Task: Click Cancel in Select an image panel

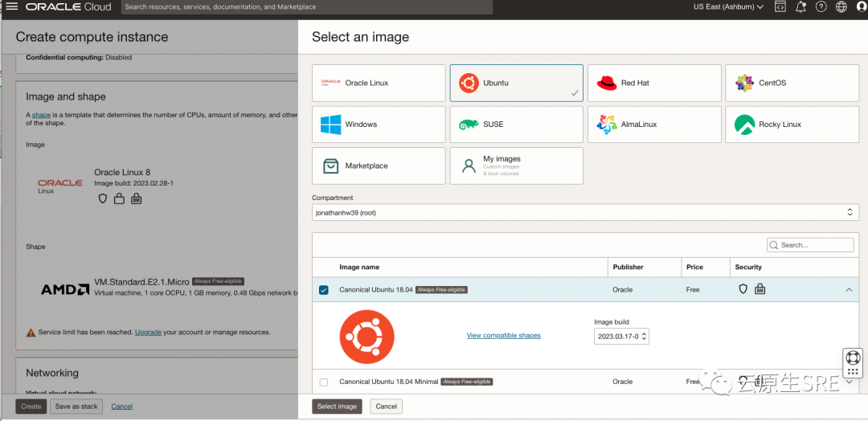Action: point(387,406)
